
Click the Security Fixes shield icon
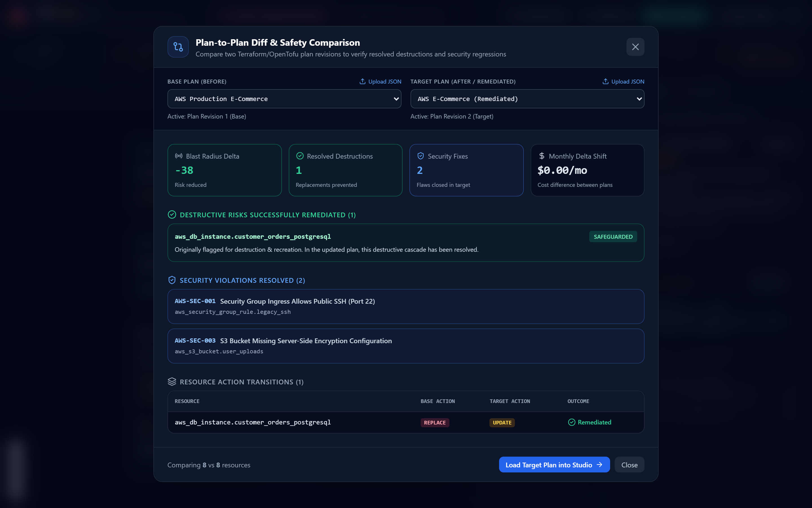point(420,156)
